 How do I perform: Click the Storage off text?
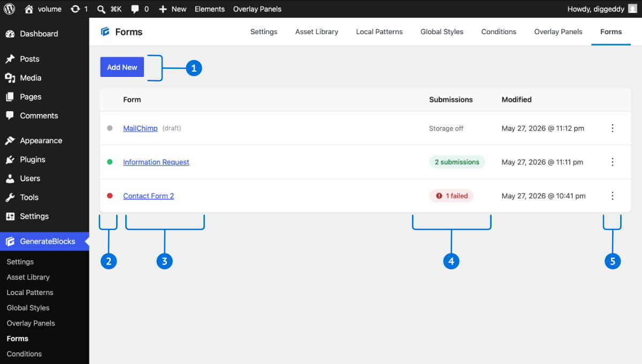[x=446, y=128]
